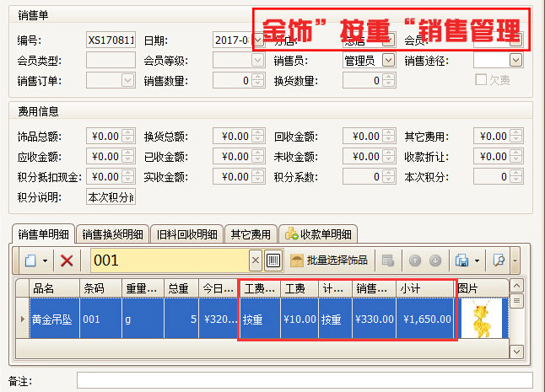The width and height of the screenshot is (545, 392).
Task: Click the new document icon in toolbar
Action: click(30, 260)
